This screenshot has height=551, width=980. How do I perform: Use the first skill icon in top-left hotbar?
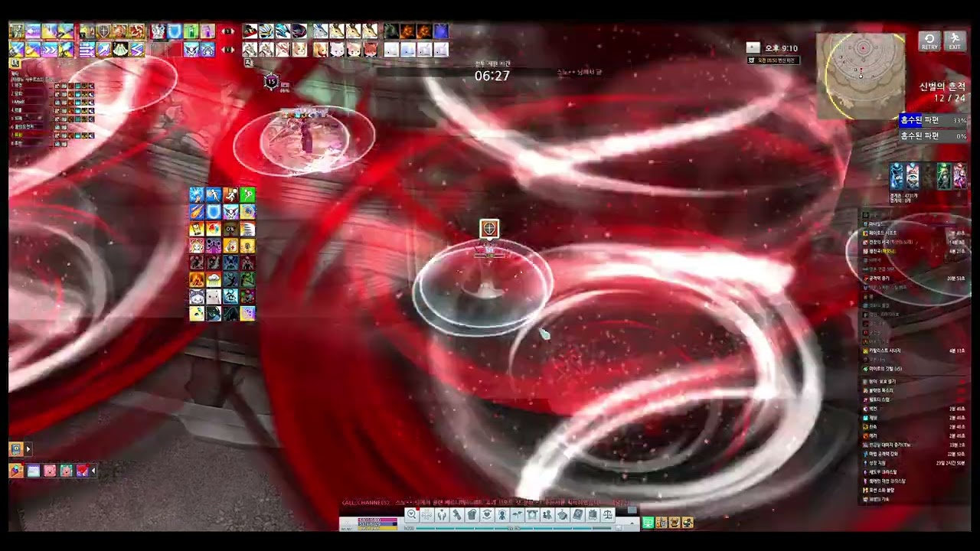click(16, 31)
